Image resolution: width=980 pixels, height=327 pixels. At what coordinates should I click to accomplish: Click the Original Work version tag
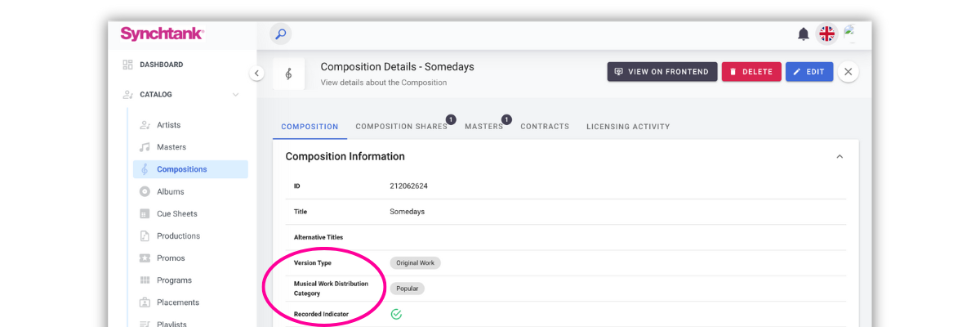[x=415, y=263]
